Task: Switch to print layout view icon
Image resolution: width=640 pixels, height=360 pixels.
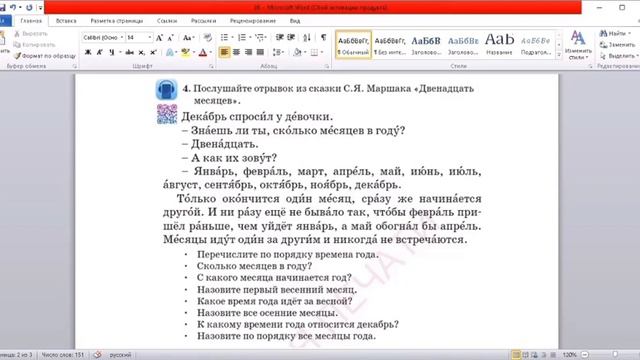Action: 516,355
